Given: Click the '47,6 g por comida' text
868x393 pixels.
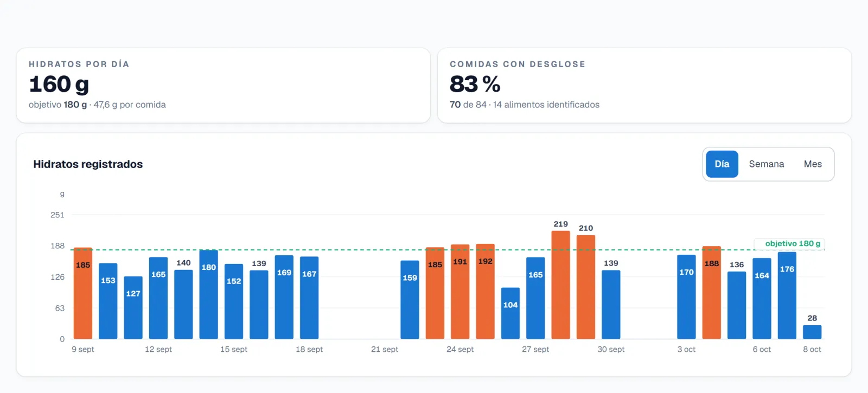Looking at the screenshot, I should click(x=130, y=105).
